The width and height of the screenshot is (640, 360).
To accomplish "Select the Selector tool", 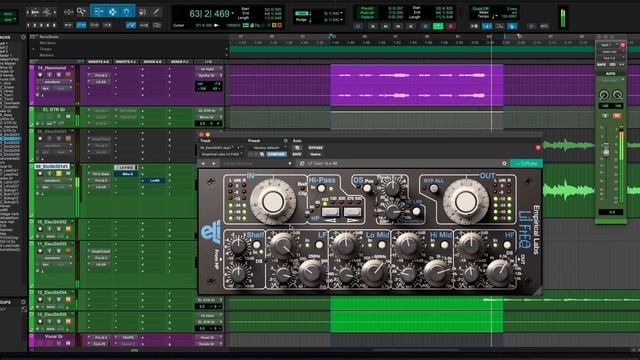I will coord(112,12).
